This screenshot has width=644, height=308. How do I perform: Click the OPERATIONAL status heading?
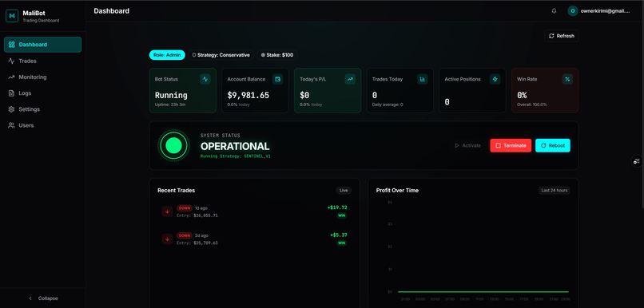tap(235, 146)
